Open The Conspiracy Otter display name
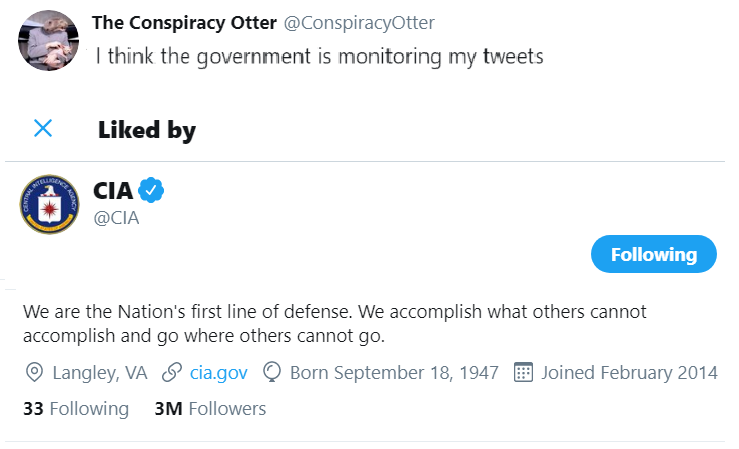Image resolution: width=739 pixels, height=449 pixels. tap(183, 23)
